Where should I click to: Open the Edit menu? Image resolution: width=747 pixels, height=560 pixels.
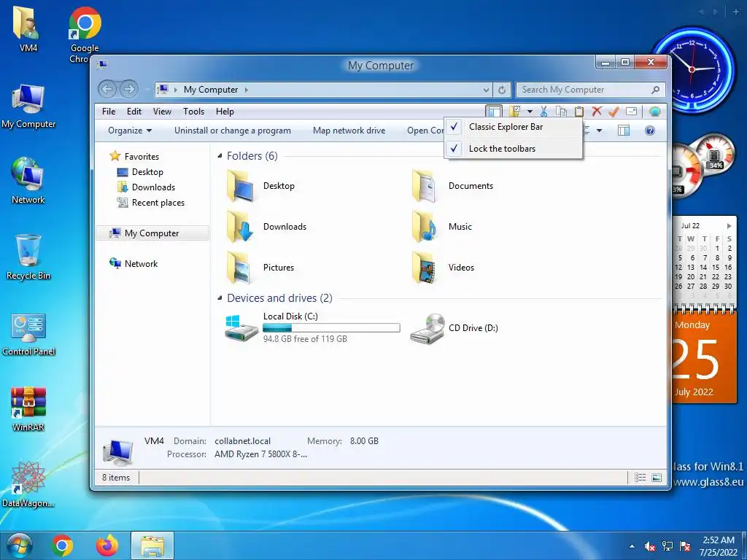pyautogui.click(x=134, y=112)
